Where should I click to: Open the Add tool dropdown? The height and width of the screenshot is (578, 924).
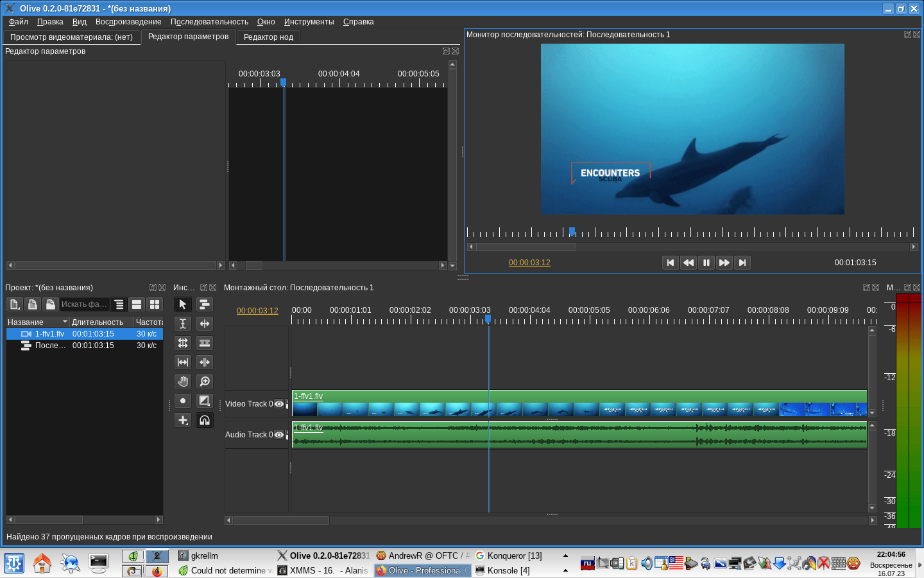[x=183, y=420]
